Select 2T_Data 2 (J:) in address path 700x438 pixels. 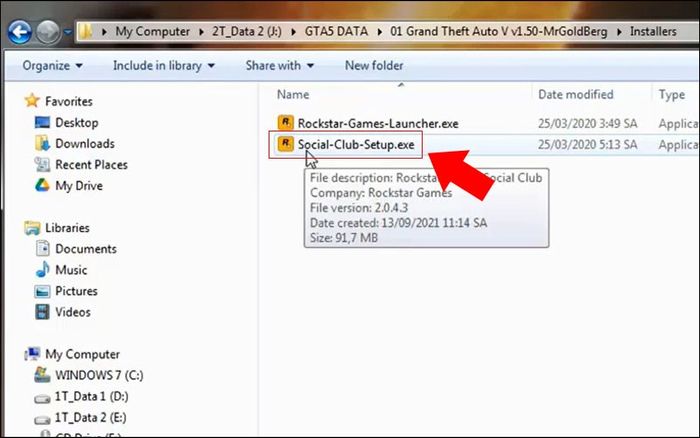247,32
